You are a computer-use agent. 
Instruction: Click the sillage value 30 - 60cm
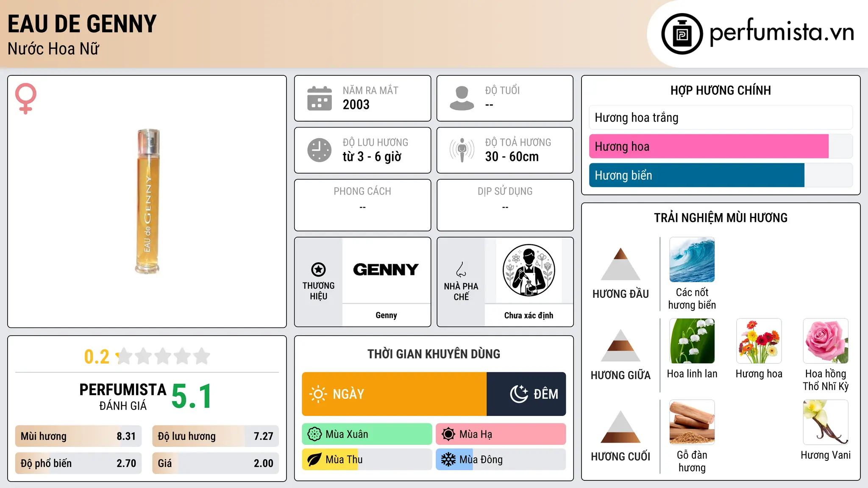click(512, 156)
